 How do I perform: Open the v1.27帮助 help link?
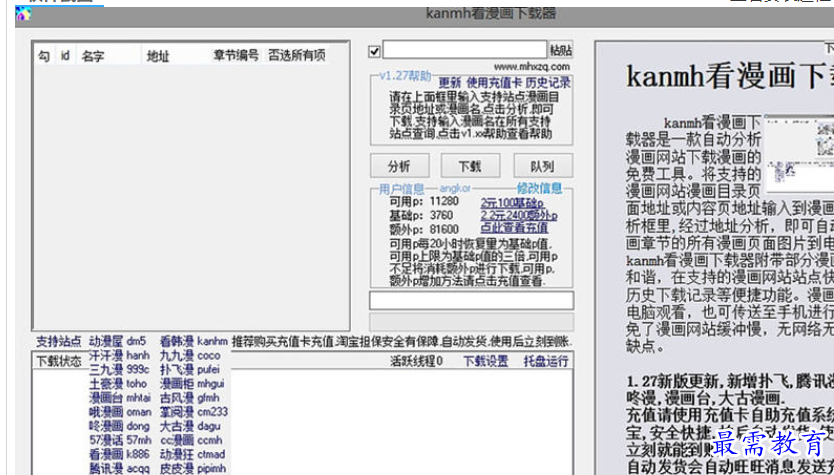(x=405, y=76)
